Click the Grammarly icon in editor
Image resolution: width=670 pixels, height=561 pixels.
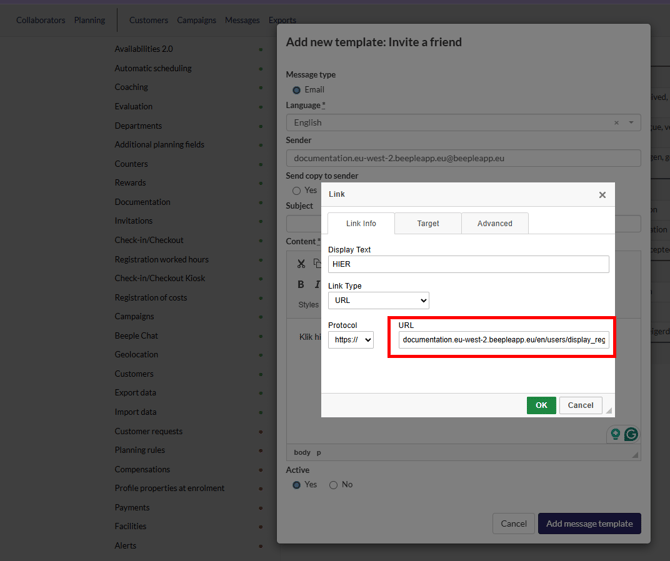(x=631, y=434)
